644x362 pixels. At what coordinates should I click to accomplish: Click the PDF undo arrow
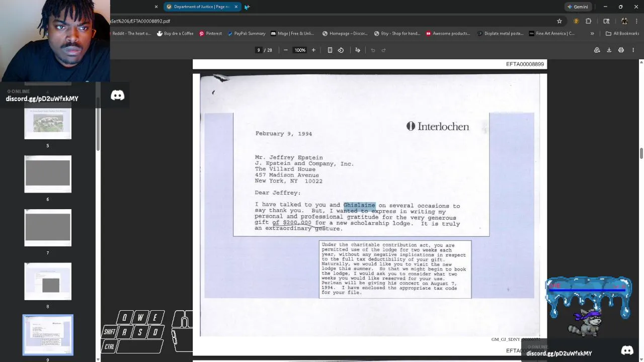(373, 50)
